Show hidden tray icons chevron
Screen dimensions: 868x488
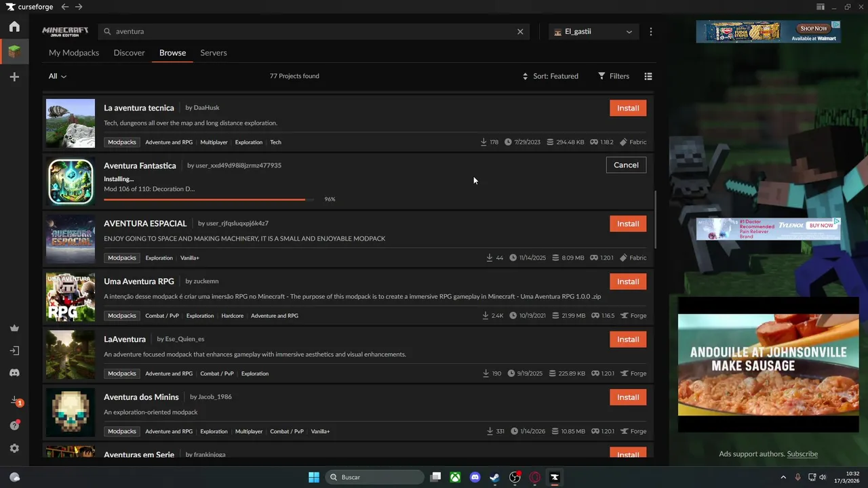click(x=783, y=477)
